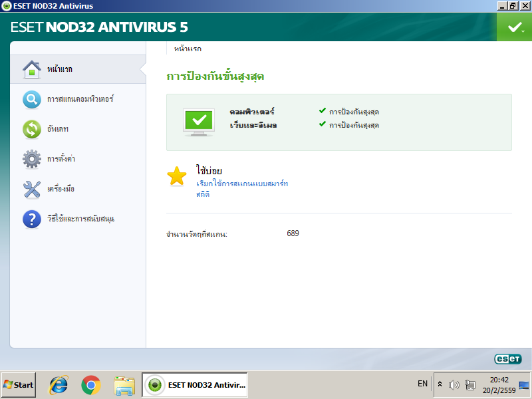Click the เว็บและอีเมล status label
532x399 pixels.
pos(253,125)
